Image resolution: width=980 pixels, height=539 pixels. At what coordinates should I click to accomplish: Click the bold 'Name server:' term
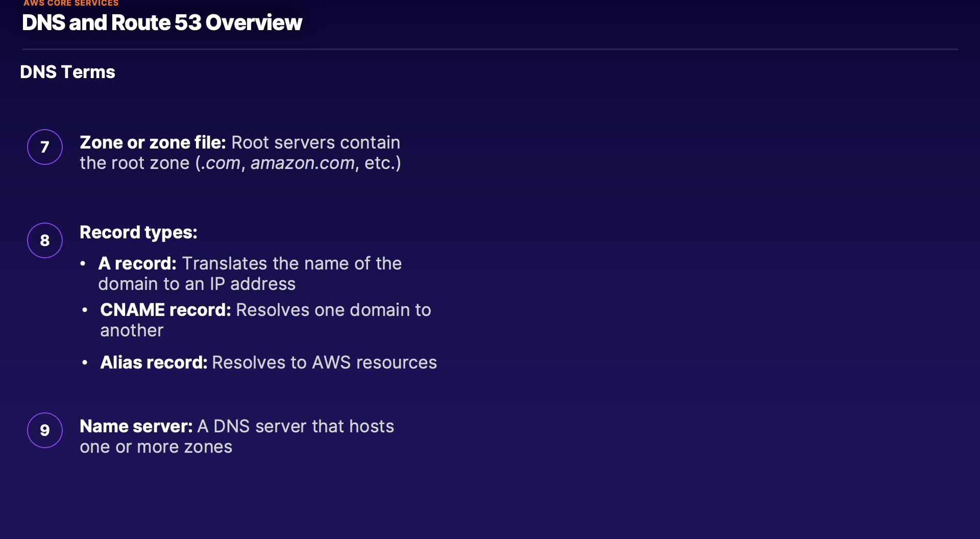pos(136,426)
